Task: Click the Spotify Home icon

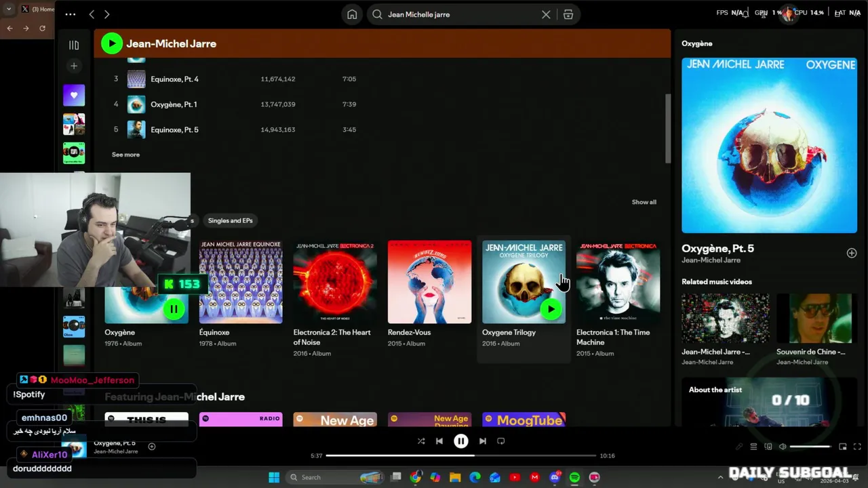Action: tap(352, 14)
